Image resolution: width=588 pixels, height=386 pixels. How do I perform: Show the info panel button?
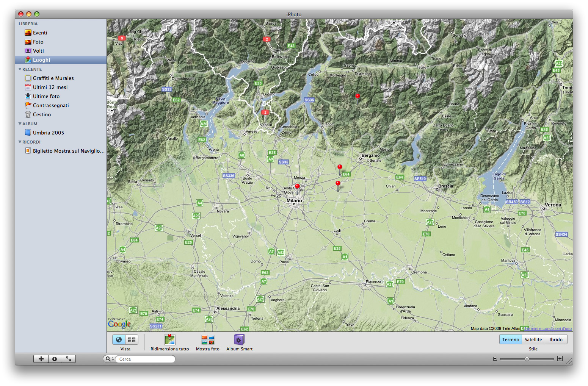(55, 359)
